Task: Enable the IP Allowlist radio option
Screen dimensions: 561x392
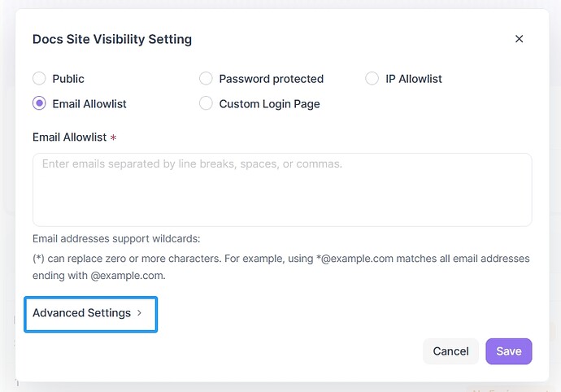Action: click(372, 79)
